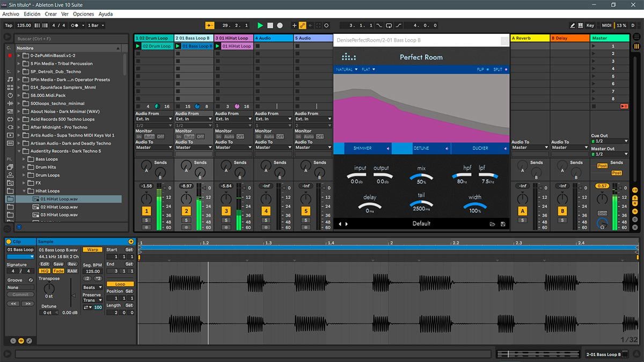Mute track 2 using its activator
The image size is (644, 362).
[186, 211]
